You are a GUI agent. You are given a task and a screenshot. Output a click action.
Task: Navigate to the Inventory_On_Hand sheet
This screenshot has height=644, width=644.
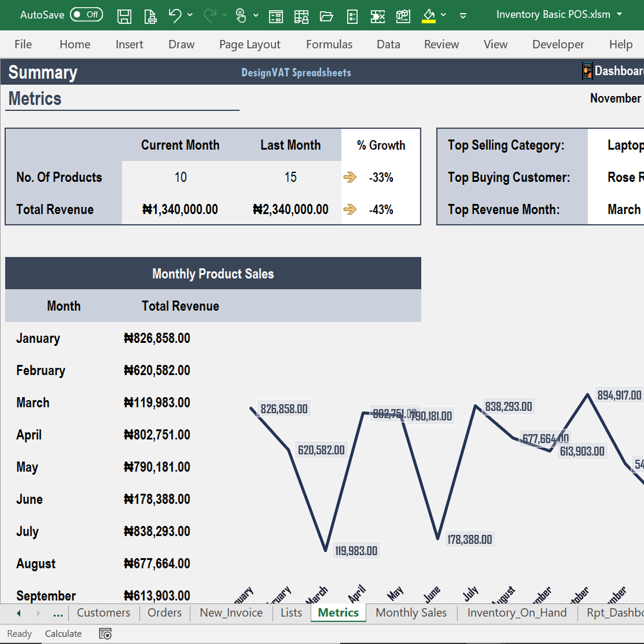516,612
